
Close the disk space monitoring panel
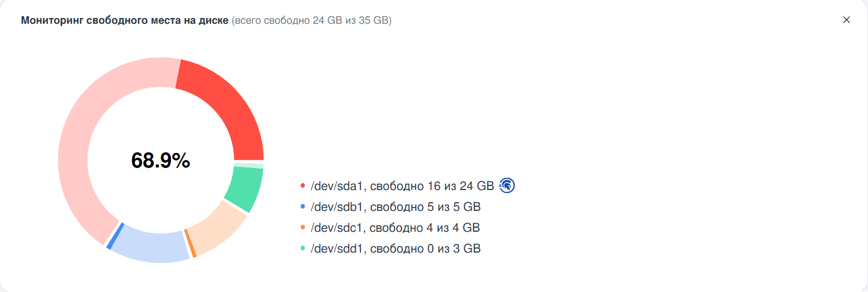(846, 20)
